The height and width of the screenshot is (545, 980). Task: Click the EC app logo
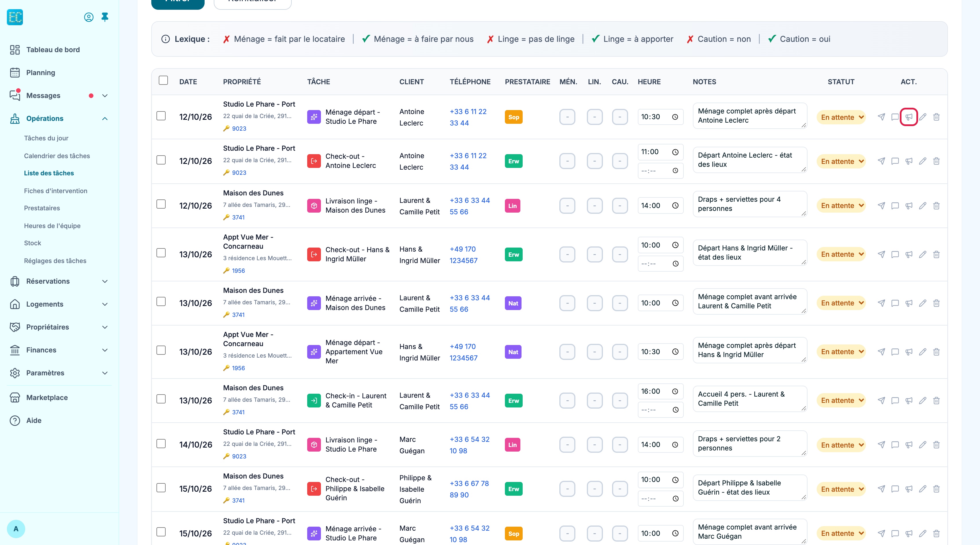[x=15, y=17]
